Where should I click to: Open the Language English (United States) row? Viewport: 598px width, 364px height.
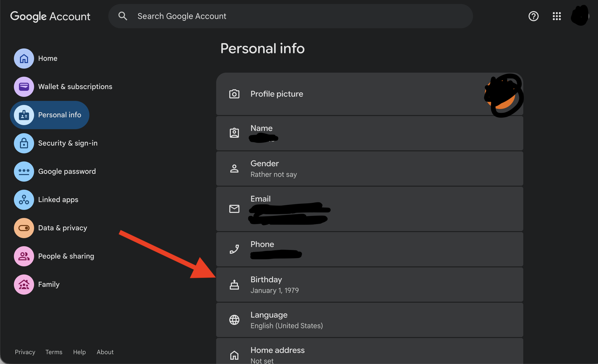tap(369, 320)
